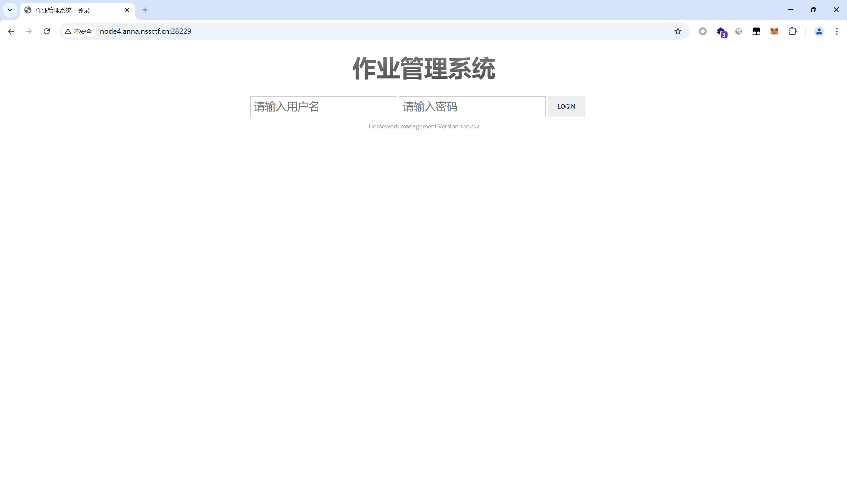Expand the tab search dropdown
847x504 pixels.
click(10, 10)
